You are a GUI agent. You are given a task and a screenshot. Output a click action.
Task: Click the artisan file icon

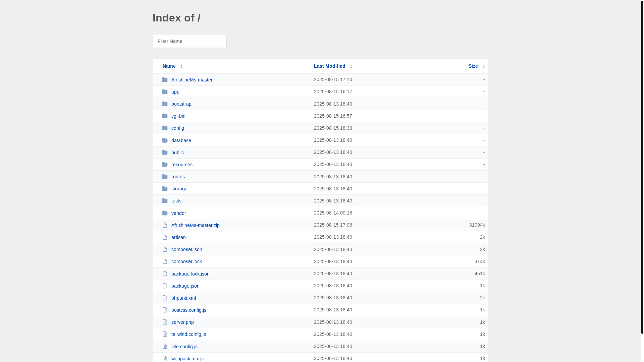click(165, 237)
